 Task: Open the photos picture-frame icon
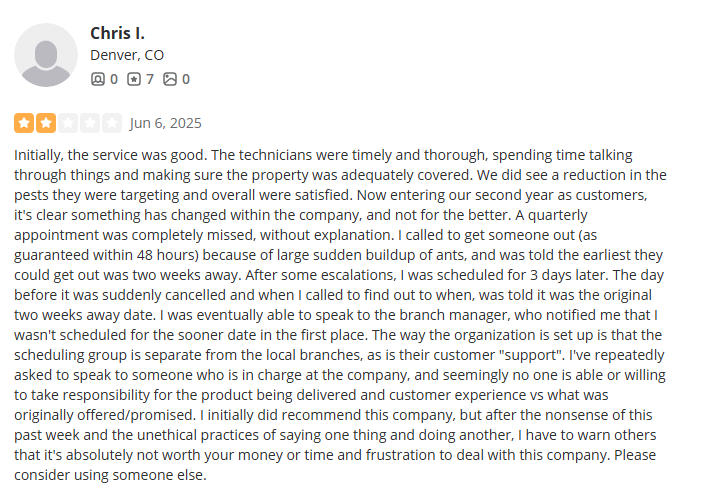tap(170, 79)
